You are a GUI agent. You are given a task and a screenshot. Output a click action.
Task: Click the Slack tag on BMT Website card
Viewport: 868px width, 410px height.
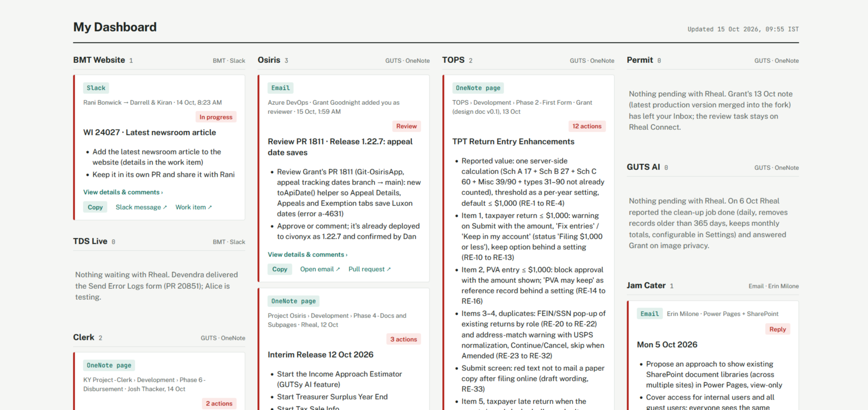[96, 88]
